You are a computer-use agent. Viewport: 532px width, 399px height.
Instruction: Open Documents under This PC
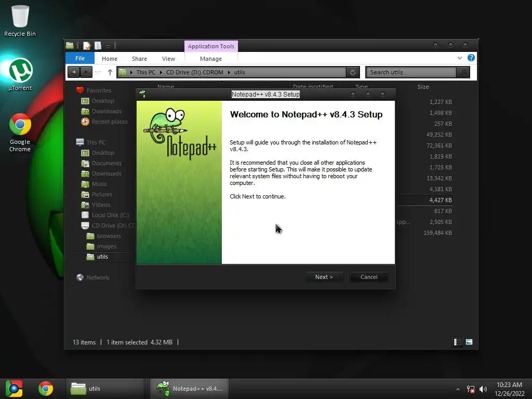tap(107, 163)
